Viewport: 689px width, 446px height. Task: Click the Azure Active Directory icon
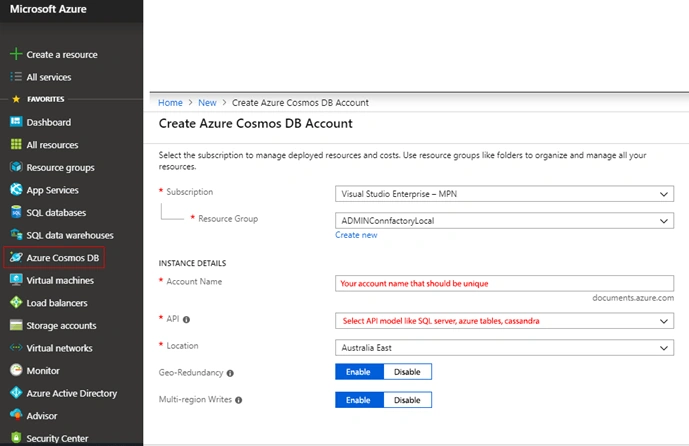click(x=16, y=393)
